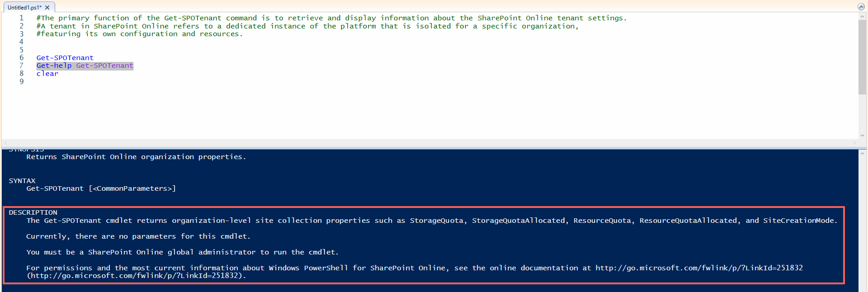Place cursor on Get-SPOTenant line 6
868x292 pixels.
(65, 58)
